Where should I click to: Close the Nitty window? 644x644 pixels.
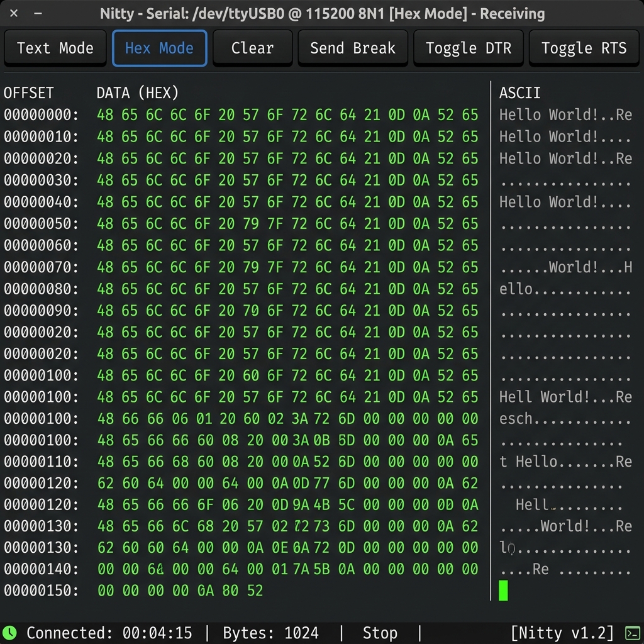(14, 14)
